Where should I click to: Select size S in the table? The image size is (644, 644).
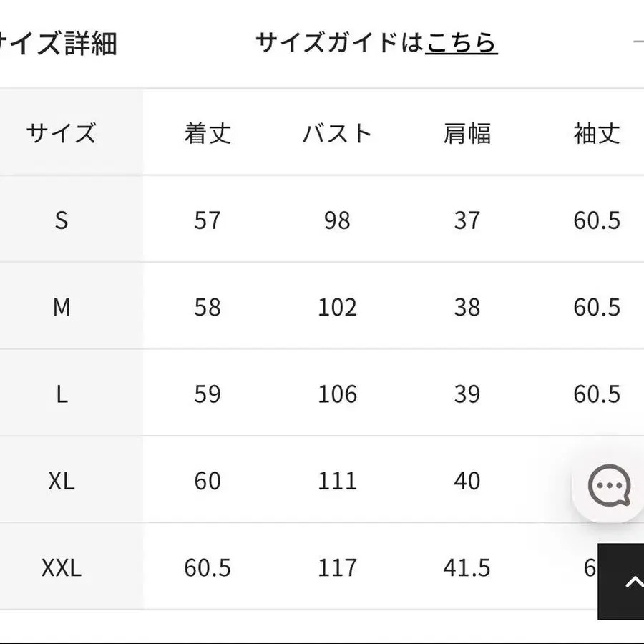[62, 220]
